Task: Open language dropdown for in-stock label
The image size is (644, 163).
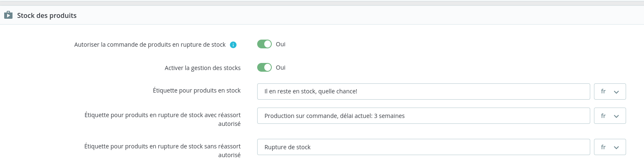Action: 610,92
